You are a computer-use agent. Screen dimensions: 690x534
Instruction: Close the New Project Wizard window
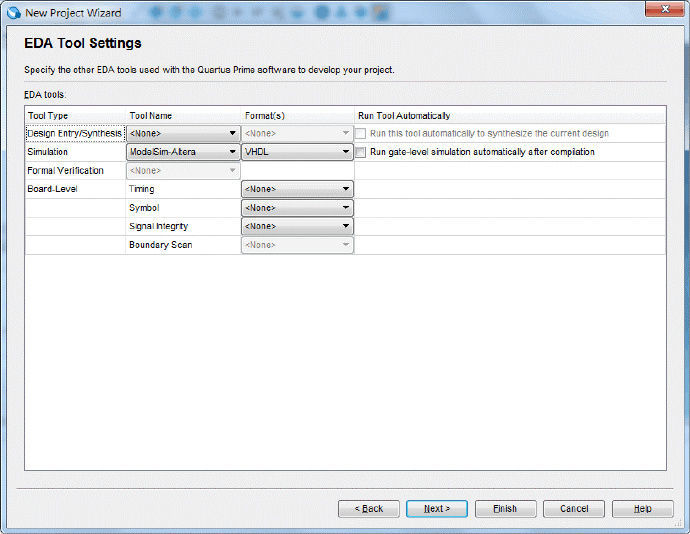(x=665, y=9)
